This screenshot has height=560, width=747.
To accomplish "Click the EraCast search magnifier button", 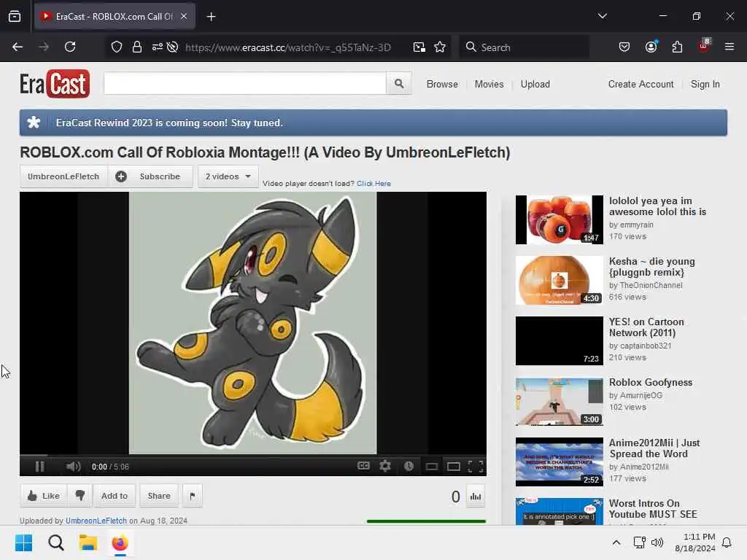I will 399,84.
